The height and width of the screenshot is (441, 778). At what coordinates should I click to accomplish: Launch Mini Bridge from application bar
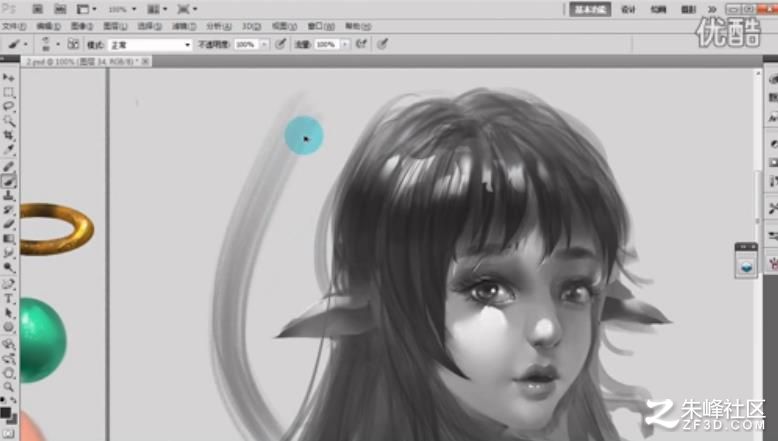pyautogui.click(x=60, y=9)
